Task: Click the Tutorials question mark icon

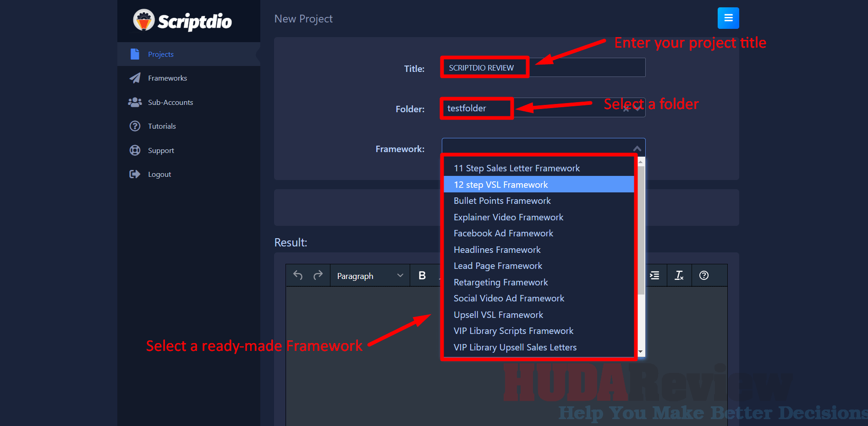Action: [135, 126]
